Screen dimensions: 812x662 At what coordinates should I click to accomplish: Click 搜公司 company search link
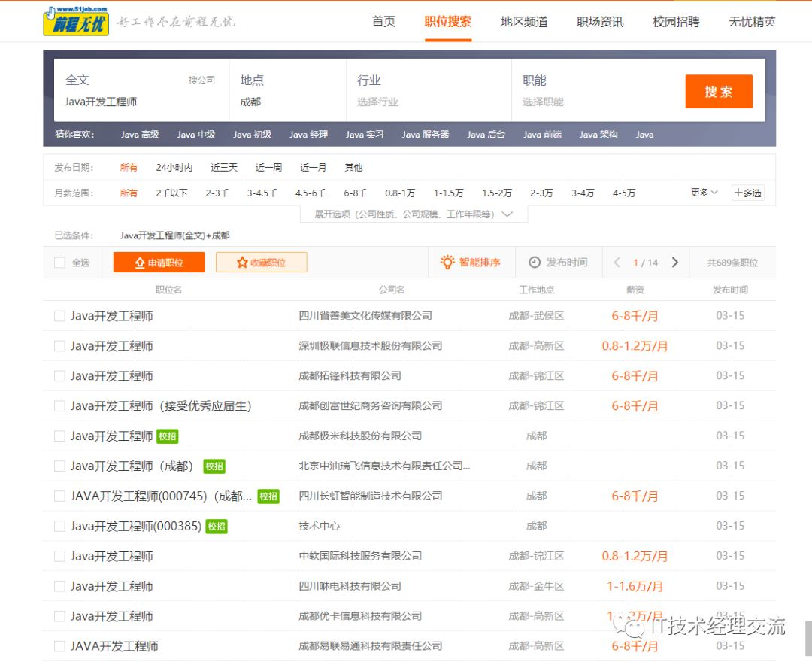tap(201, 80)
